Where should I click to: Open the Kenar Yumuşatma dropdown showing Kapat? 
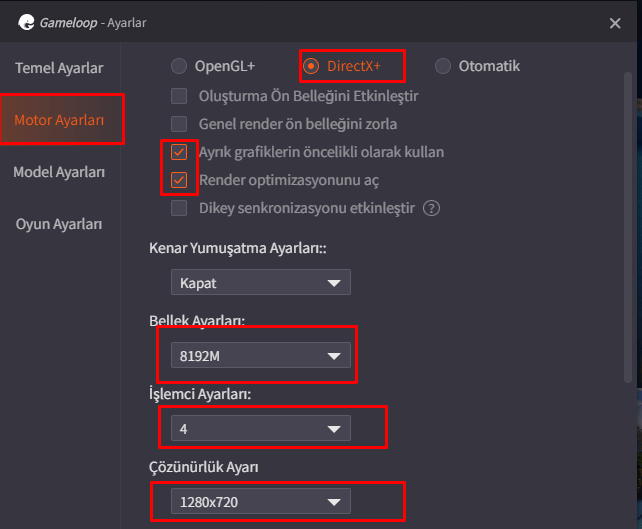(261, 282)
